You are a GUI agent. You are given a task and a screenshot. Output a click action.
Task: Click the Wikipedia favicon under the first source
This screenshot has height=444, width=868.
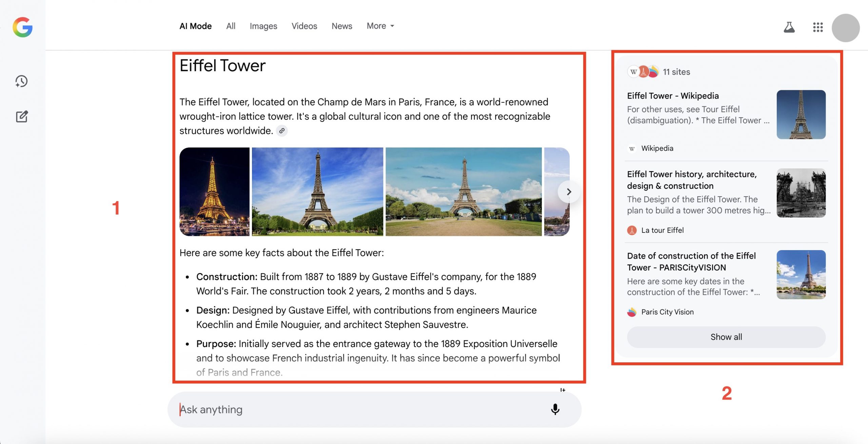(x=632, y=148)
